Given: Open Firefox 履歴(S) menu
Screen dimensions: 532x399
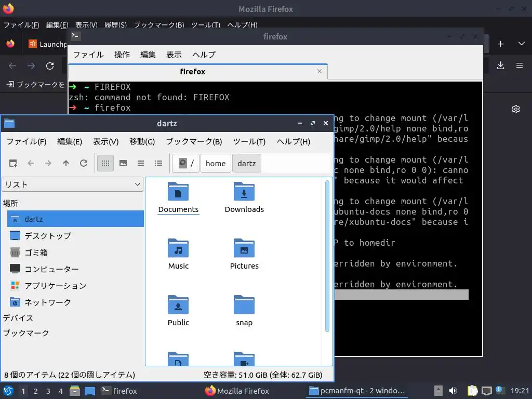Looking at the screenshot, I should pyautogui.click(x=115, y=25).
